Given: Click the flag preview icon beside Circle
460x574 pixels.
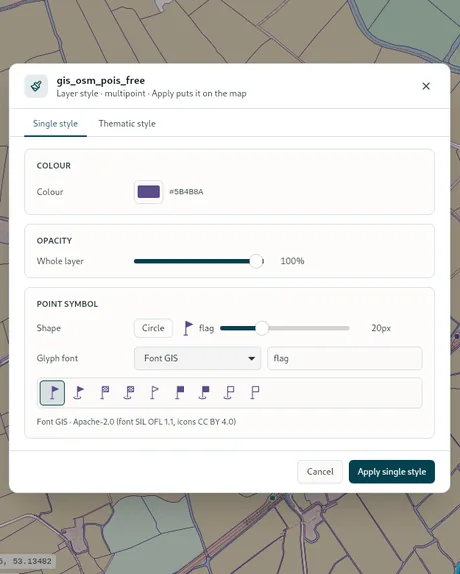Looking at the screenshot, I should point(188,328).
